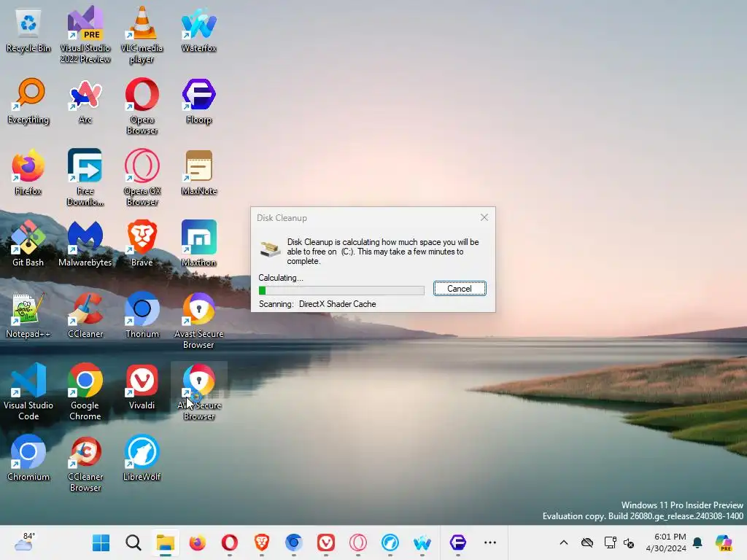The width and height of the screenshot is (747, 560).
Task: Switch to Waterfox in the taskbar
Action: click(x=422, y=542)
